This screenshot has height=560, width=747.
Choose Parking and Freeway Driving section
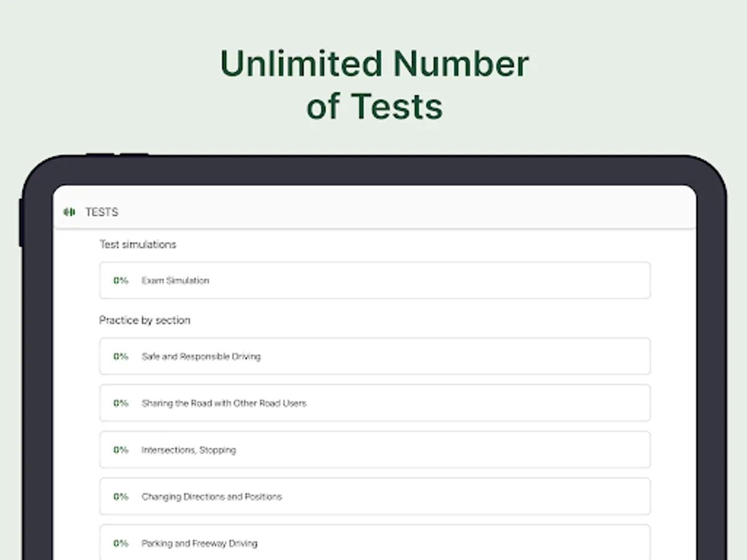click(x=375, y=543)
